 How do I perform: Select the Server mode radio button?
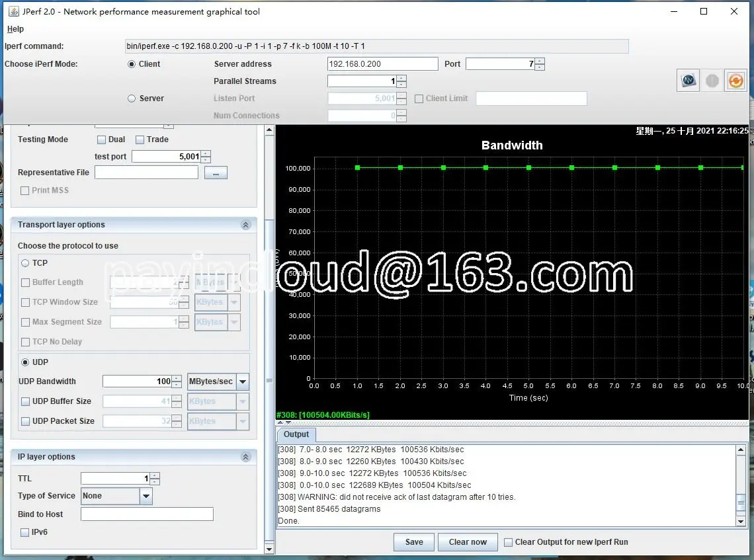pos(131,99)
